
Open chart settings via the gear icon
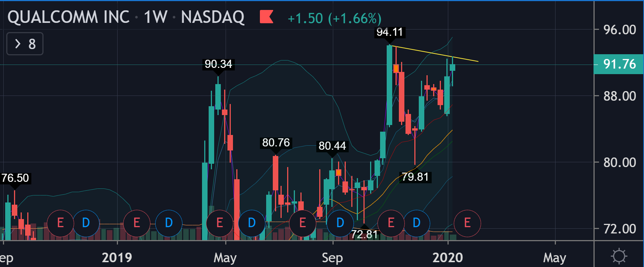coord(619,256)
